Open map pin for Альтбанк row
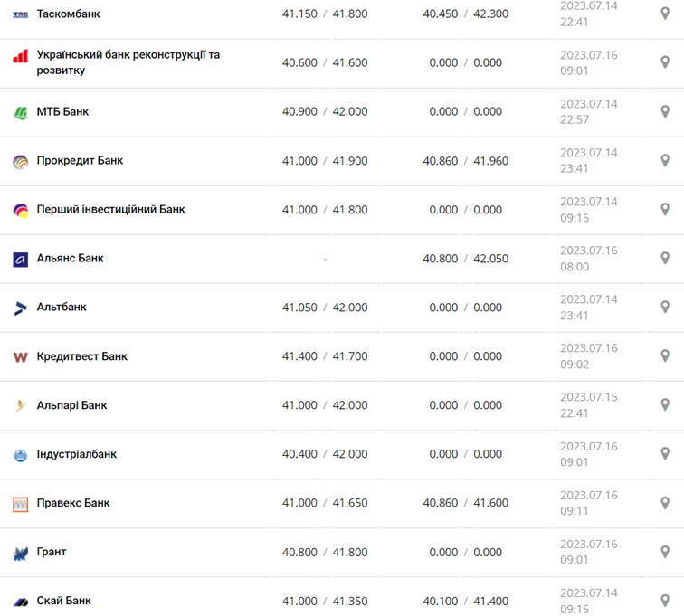Image resolution: width=684 pixels, height=616 pixels. [665, 308]
